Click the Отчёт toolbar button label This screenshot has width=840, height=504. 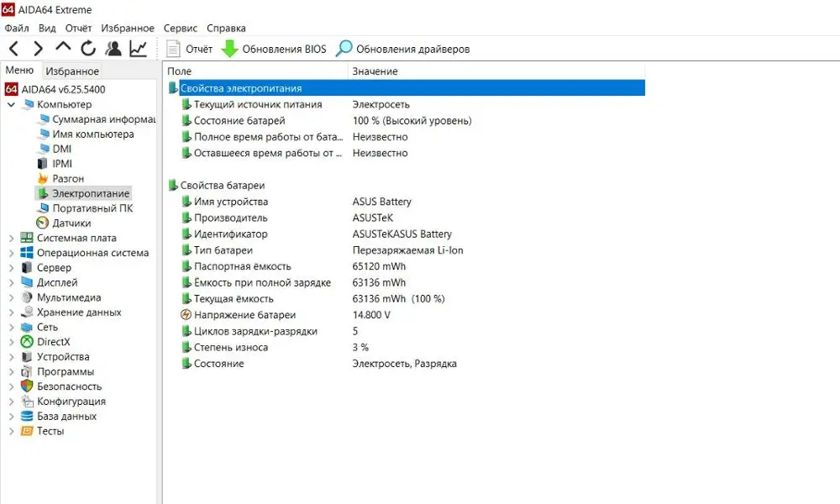(x=199, y=49)
